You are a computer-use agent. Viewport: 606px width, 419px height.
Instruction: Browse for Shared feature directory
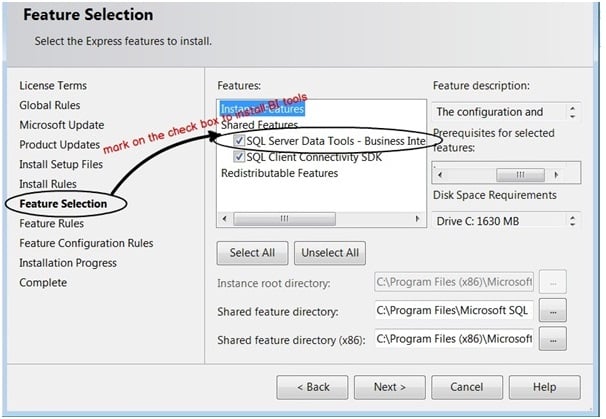coord(553,310)
